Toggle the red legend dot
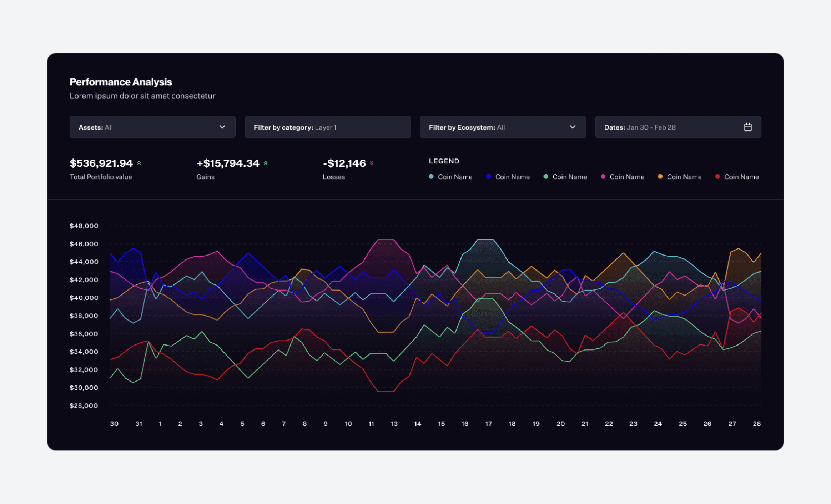Image resolution: width=831 pixels, height=504 pixels. tap(717, 177)
